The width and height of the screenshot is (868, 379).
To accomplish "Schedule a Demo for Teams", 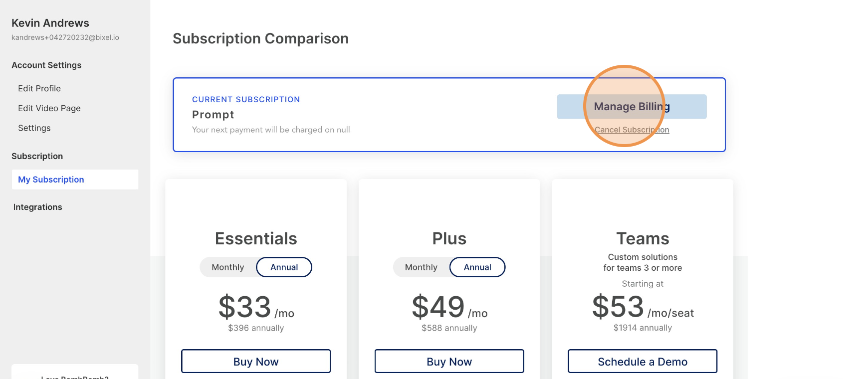I will 643,361.
